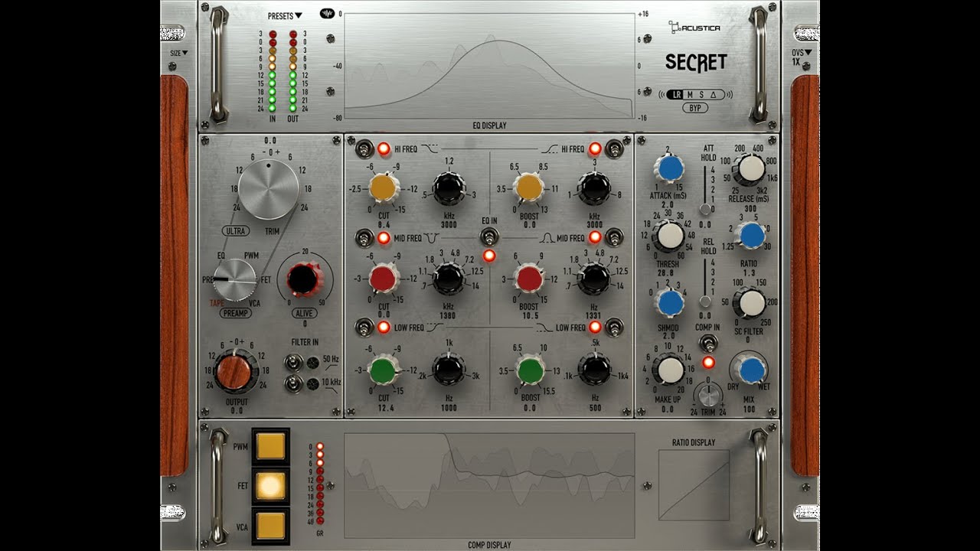Screen dimensions: 980x551
Task: Click the blue DRY/WET MIX knob
Action: pos(752,370)
